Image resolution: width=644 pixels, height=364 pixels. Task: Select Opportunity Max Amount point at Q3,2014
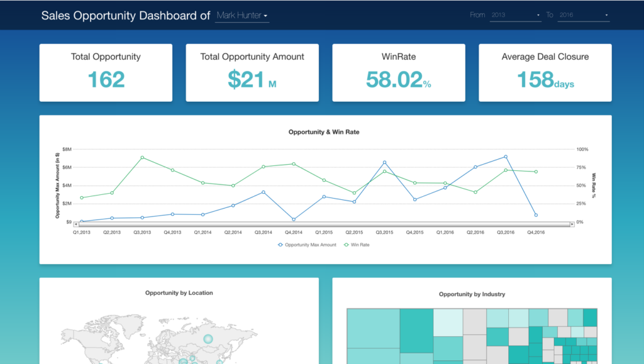264,192
